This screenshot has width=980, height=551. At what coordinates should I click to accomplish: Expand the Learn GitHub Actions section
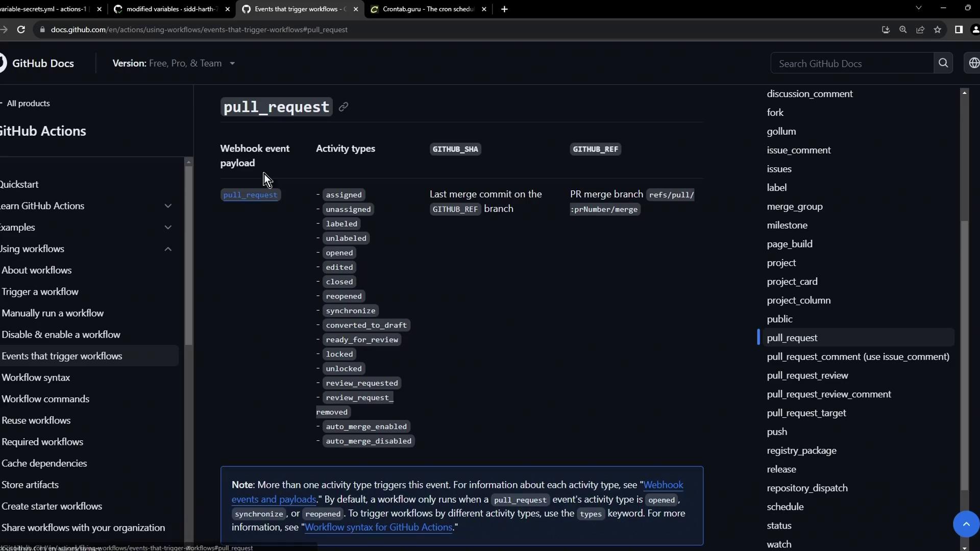168,206
